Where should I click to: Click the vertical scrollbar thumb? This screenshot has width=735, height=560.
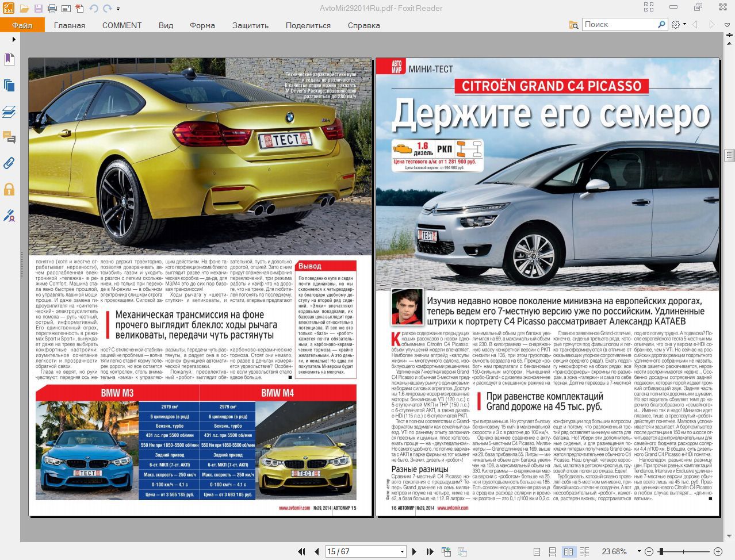coord(729,155)
